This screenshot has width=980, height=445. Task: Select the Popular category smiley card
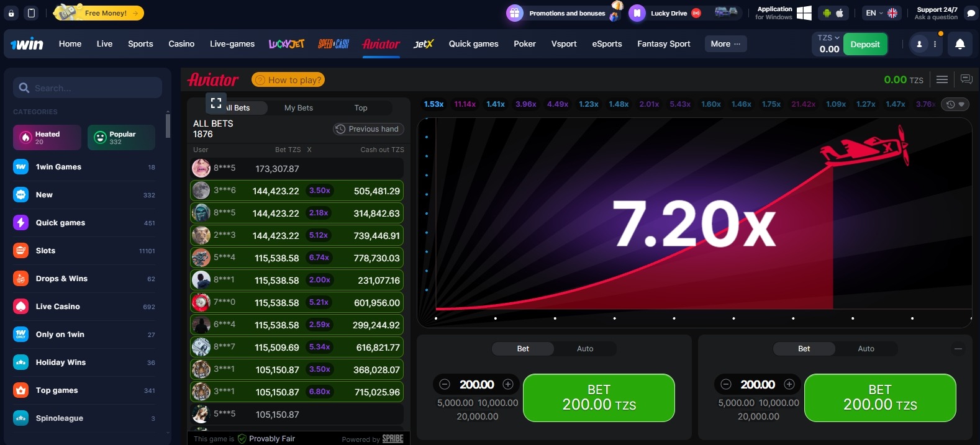click(121, 137)
